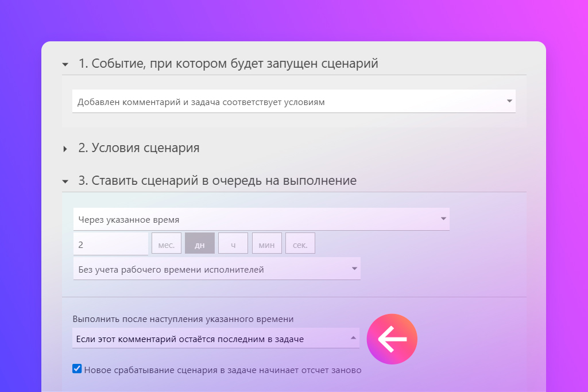This screenshot has width=588, height=392.
Task: Open the 'Добавлен комментарий и задача' event dropdown
Action: pyautogui.click(x=287, y=102)
